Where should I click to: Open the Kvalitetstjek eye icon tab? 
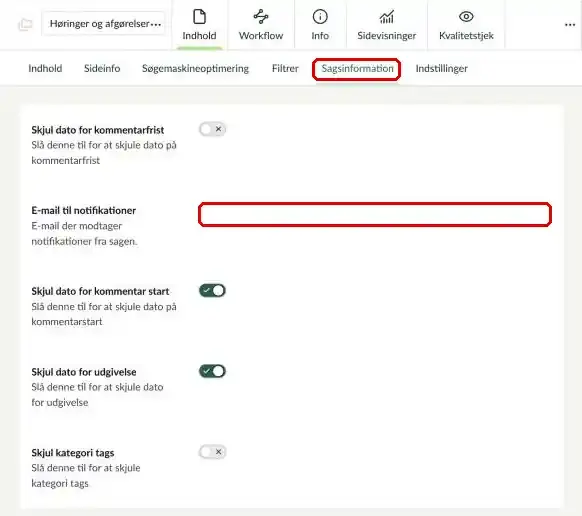tap(466, 25)
